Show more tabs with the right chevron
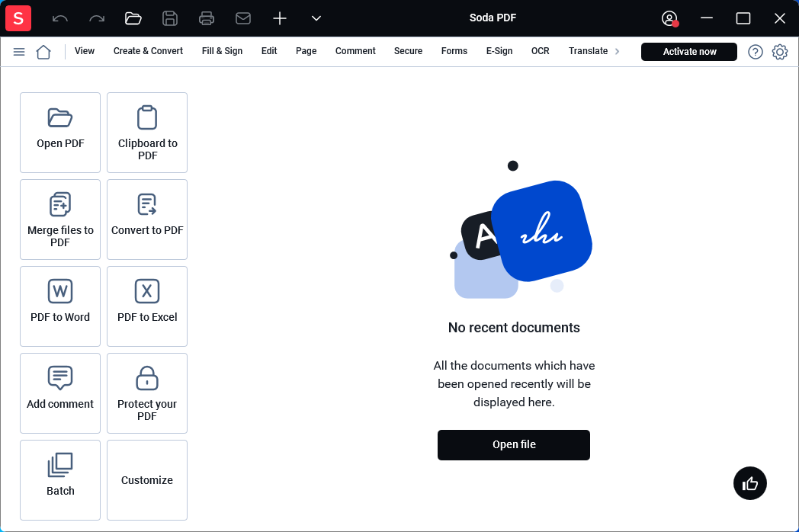799x532 pixels. (x=617, y=51)
